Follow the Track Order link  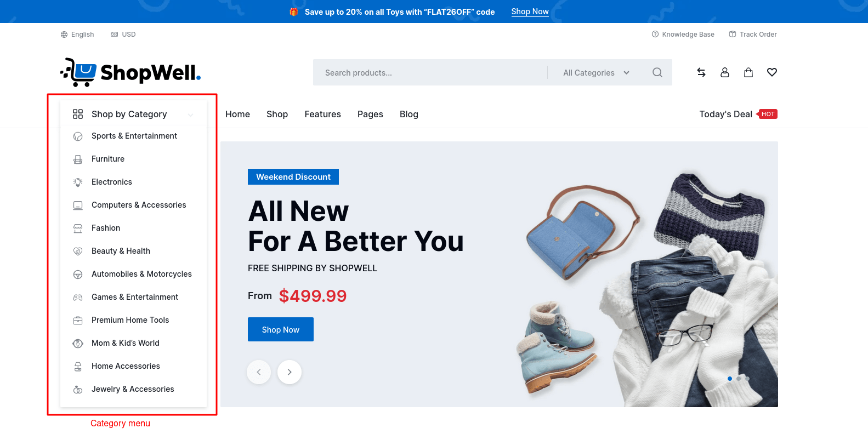(x=753, y=35)
